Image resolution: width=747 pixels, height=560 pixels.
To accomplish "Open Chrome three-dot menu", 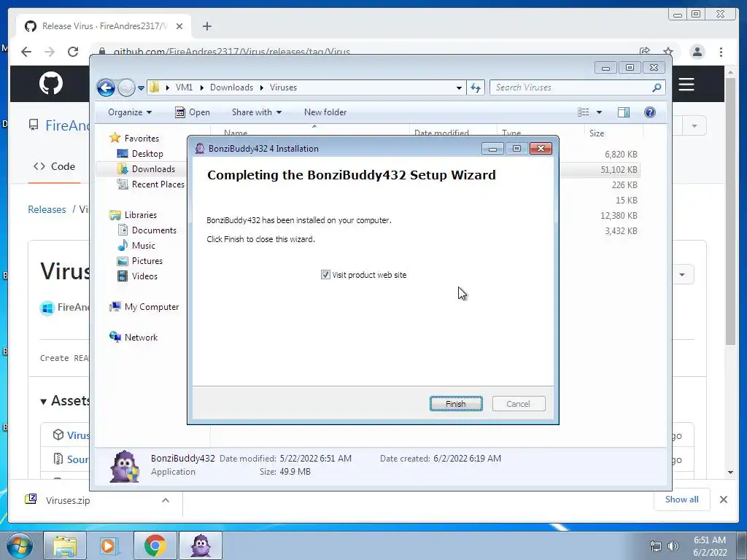I will (x=721, y=52).
